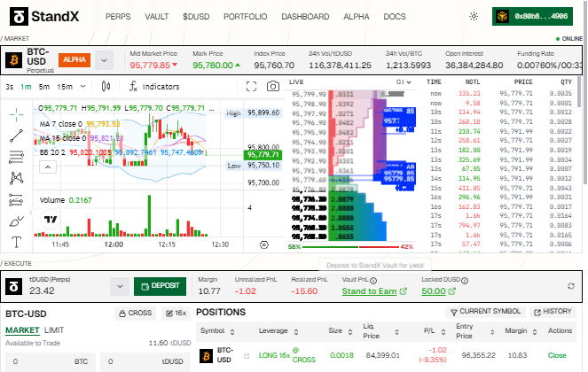The width and height of the screenshot is (588, 372).
Task: Open the candlestick chart type icon
Action: (106, 87)
